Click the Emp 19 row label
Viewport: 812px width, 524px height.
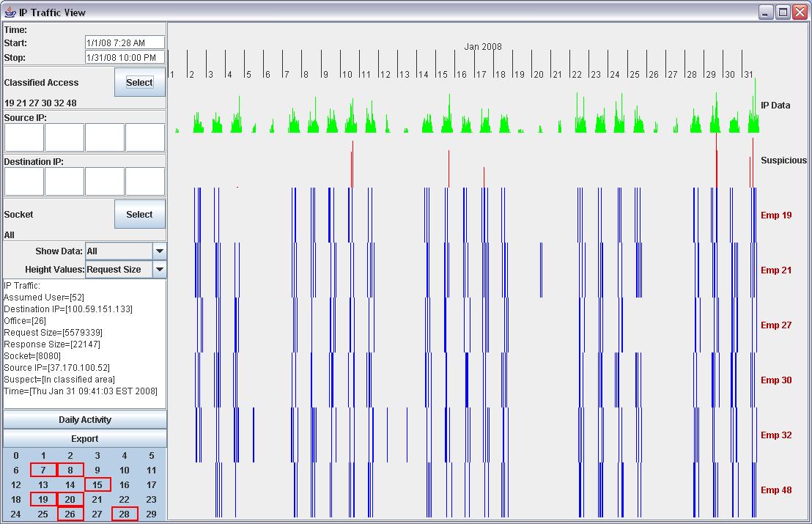pyautogui.click(x=776, y=215)
